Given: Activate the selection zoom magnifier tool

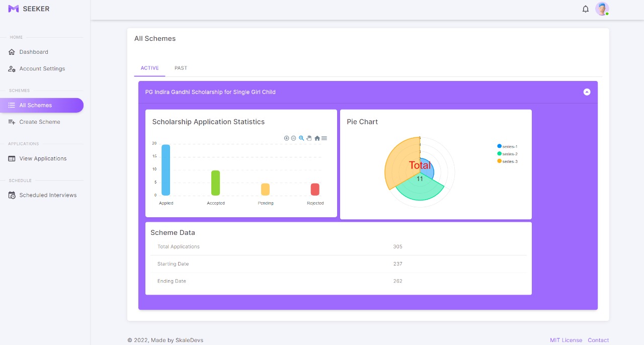Looking at the screenshot, I should coord(301,138).
